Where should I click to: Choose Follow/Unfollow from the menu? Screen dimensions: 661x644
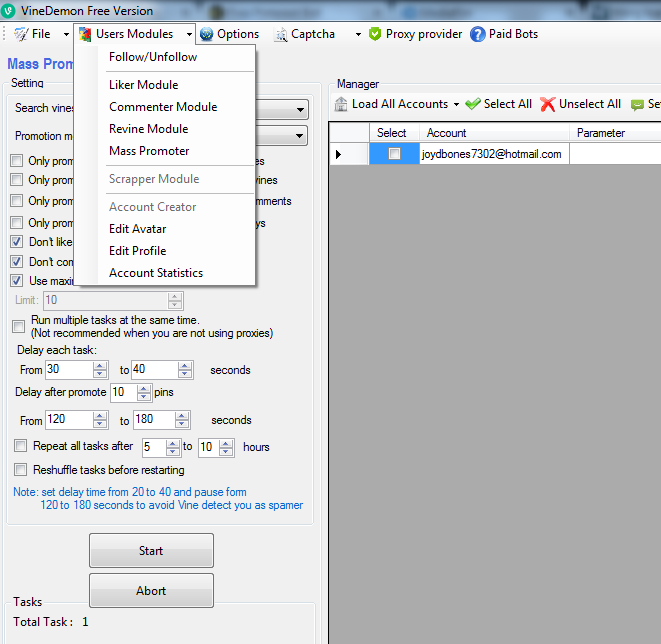pos(153,57)
